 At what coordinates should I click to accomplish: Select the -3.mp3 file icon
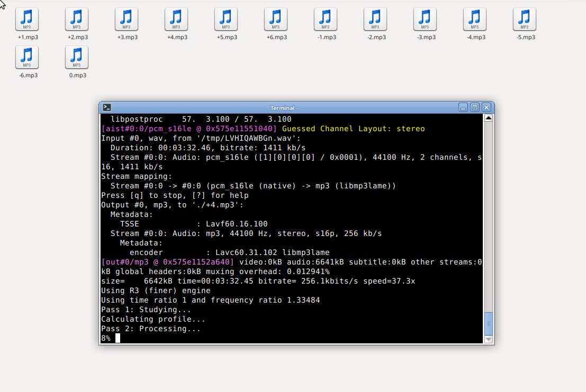[425, 20]
